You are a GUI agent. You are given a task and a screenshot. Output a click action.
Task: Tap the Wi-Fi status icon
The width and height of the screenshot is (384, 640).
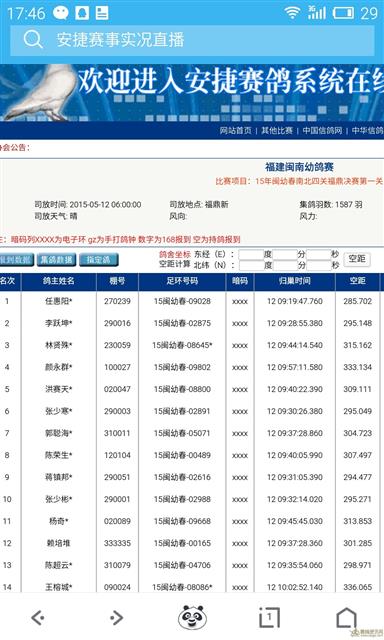click(292, 13)
